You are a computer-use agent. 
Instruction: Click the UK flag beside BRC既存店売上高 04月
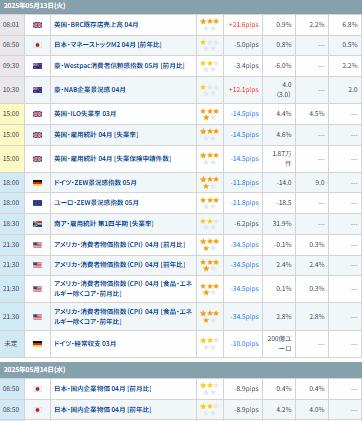pos(37,25)
